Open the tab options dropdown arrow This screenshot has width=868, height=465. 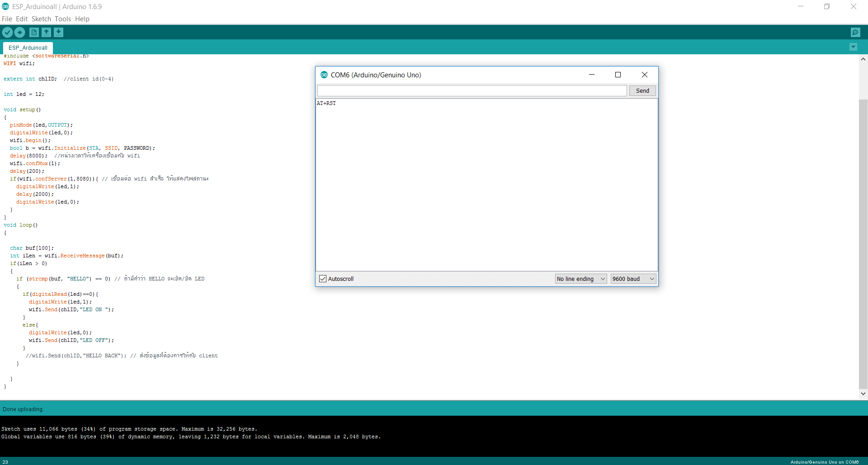click(853, 47)
